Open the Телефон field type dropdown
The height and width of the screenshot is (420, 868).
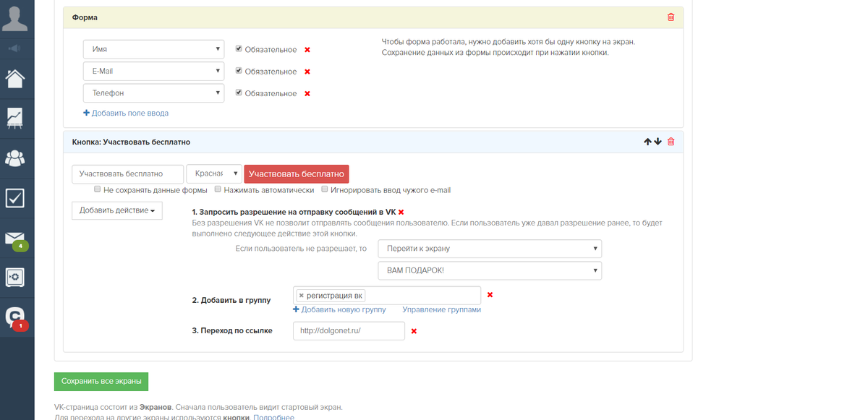point(153,93)
